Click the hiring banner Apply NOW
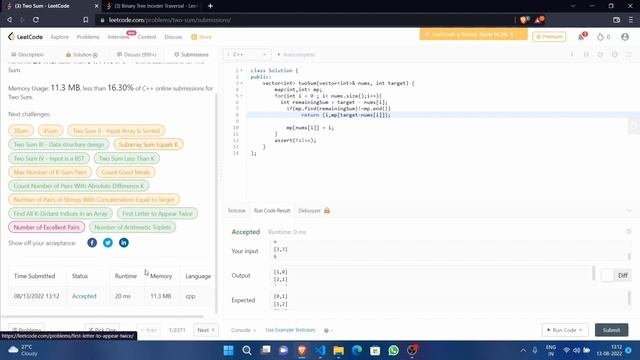Image resolution: width=640 pixels, height=360 pixels. pyautogui.click(x=473, y=34)
